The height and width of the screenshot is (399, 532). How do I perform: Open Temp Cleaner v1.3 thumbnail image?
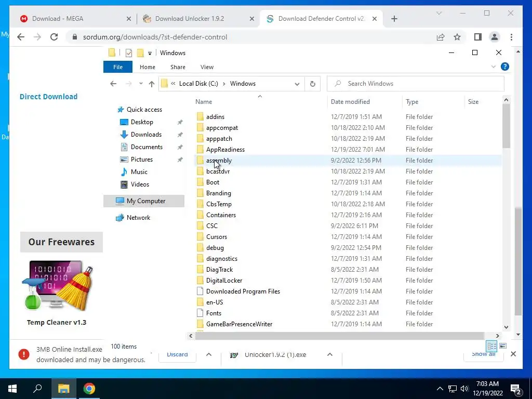(57, 286)
